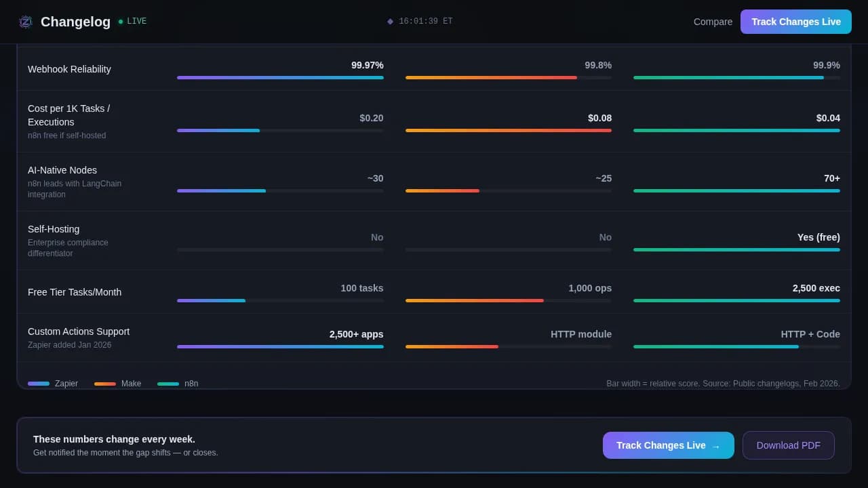Click the Changelog wordmark
This screenshot has height=488, width=868.
(75, 22)
